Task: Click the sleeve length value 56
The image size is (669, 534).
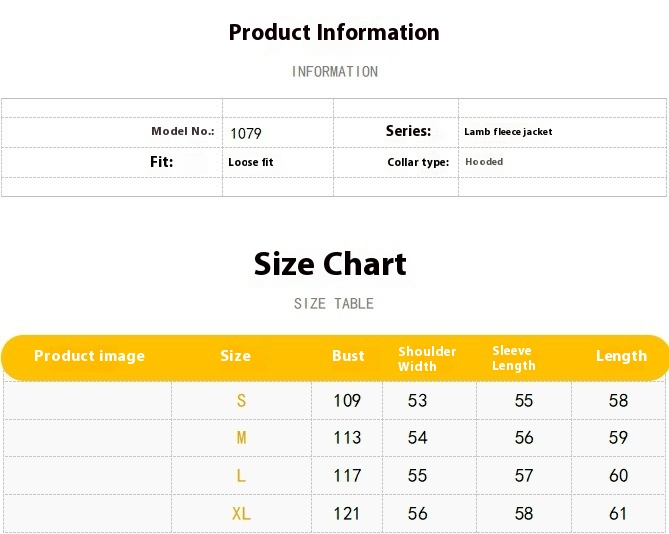Action: (x=524, y=438)
